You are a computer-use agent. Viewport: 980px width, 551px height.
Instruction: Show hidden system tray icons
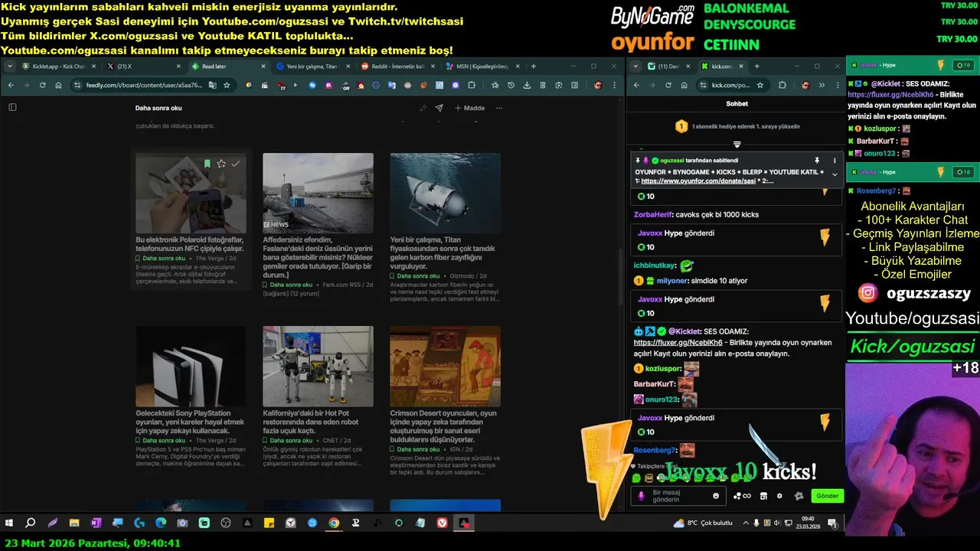[x=746, y=523]
